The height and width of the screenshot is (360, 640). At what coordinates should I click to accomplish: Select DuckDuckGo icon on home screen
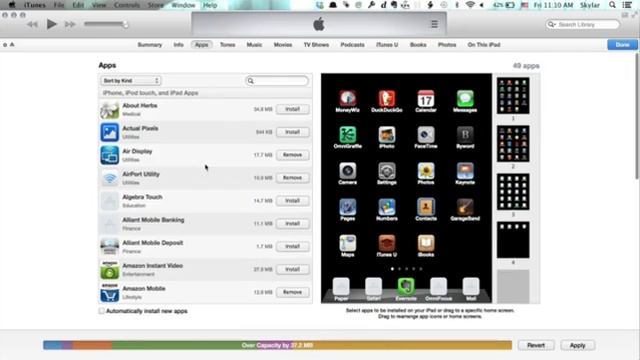387,98
